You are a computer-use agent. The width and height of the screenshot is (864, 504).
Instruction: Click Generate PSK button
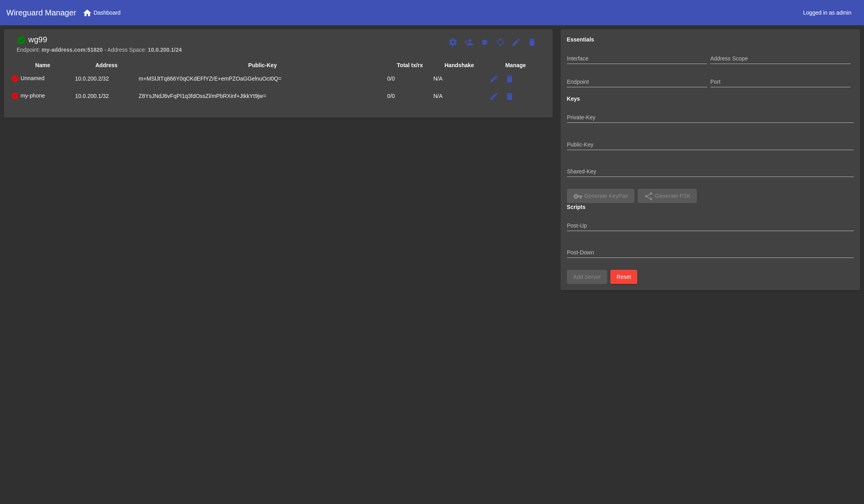pos(667,196)
